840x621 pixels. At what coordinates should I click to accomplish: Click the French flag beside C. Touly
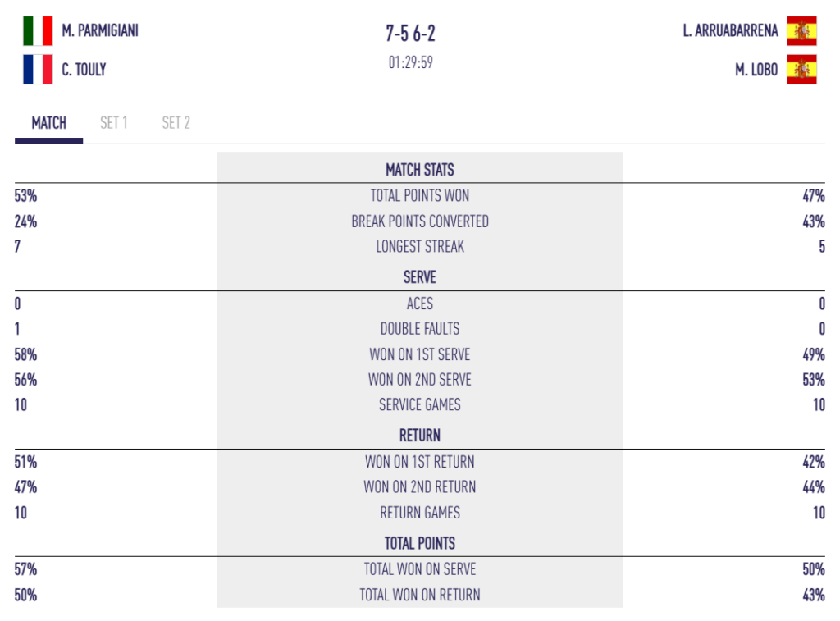coord(38,70)
